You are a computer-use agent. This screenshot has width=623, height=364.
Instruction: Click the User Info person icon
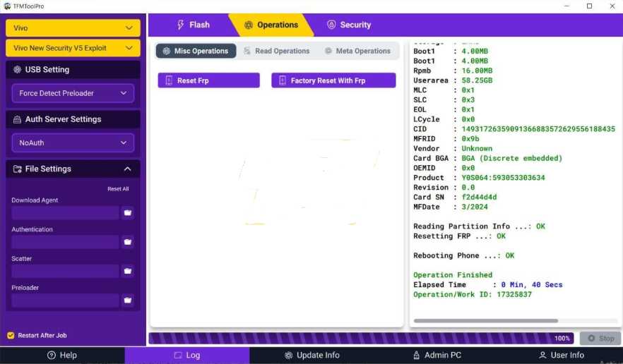click(542, 356)
